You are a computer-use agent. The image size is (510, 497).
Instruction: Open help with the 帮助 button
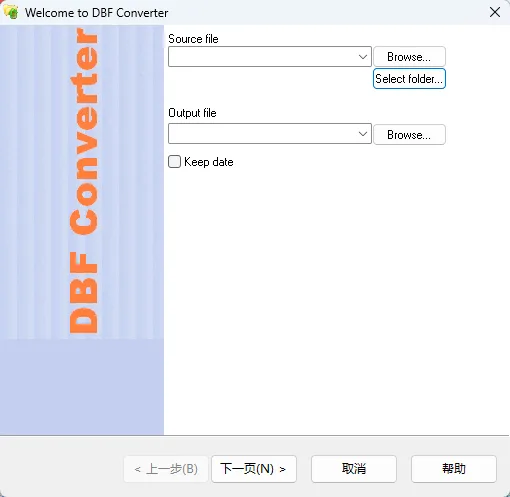pyautogui.click(x=454, y=469)
